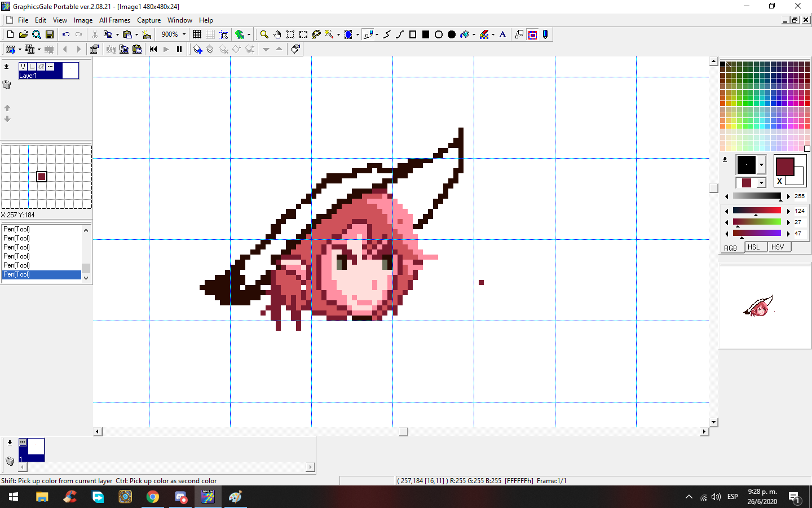Expand the Flood Fill options arrow
The width and height of the screenshot is (812, 508).
(x=474, y=34)
